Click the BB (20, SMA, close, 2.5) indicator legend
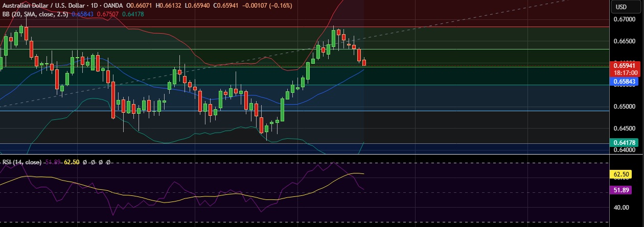The width and height of the screenshot is (644, 227). click(x=34, y=14)
